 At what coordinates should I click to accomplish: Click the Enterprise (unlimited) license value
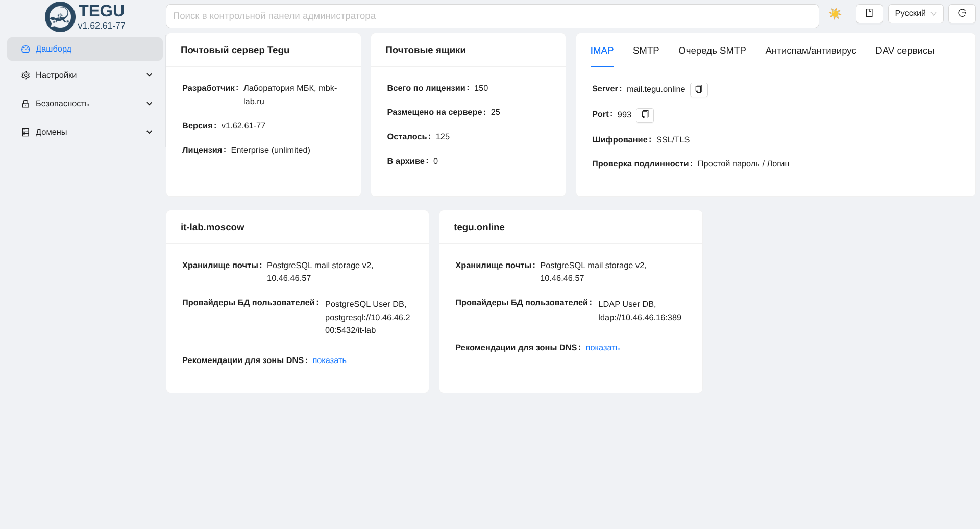271,150
